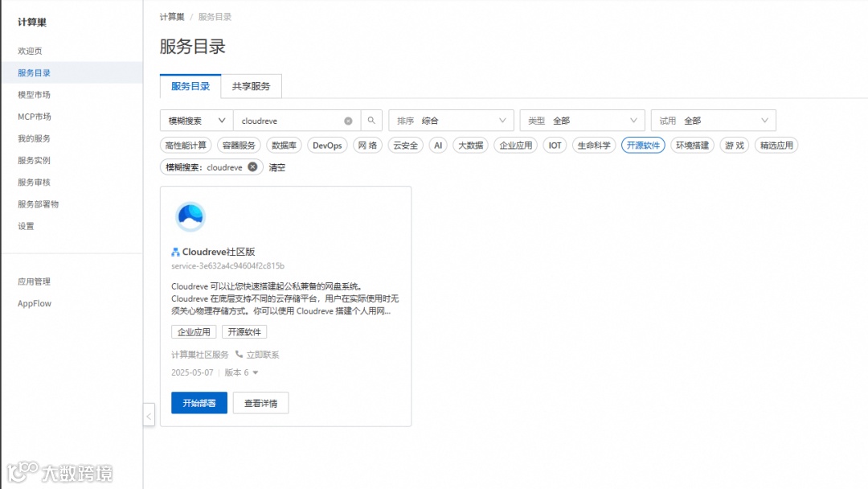
Task: Click the 立即联系 link
Action: coord(263,355)
